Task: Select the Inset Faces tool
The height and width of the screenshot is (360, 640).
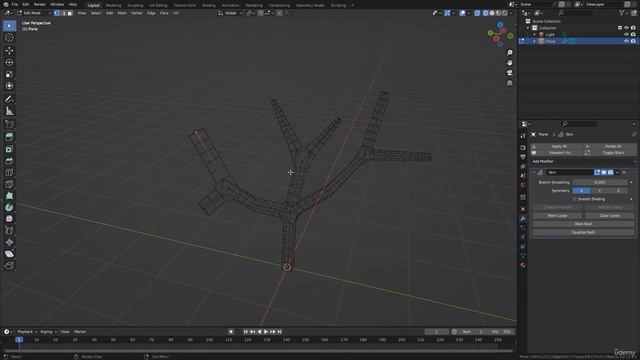Action: coord(9,149)
